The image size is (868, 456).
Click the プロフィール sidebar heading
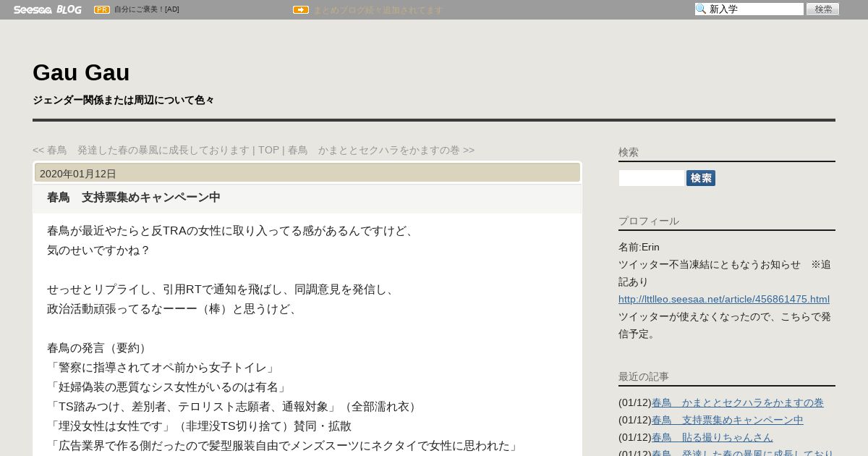[x=649, y=221]
